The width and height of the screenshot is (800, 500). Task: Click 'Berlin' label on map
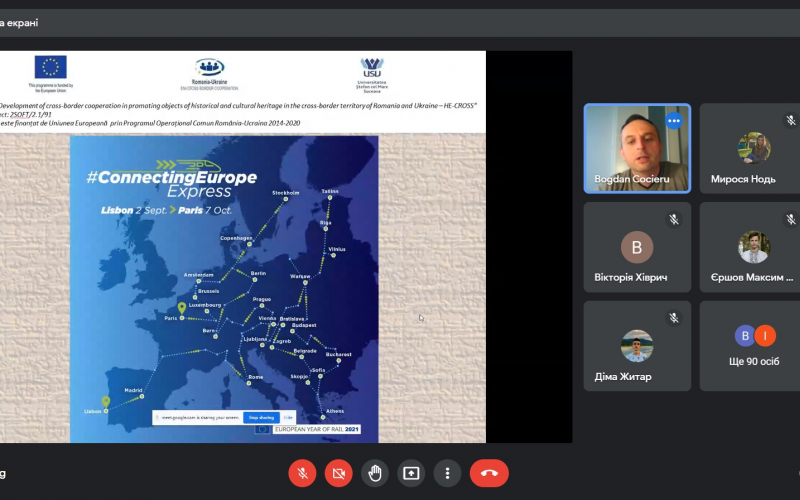(x=258, y=273)
